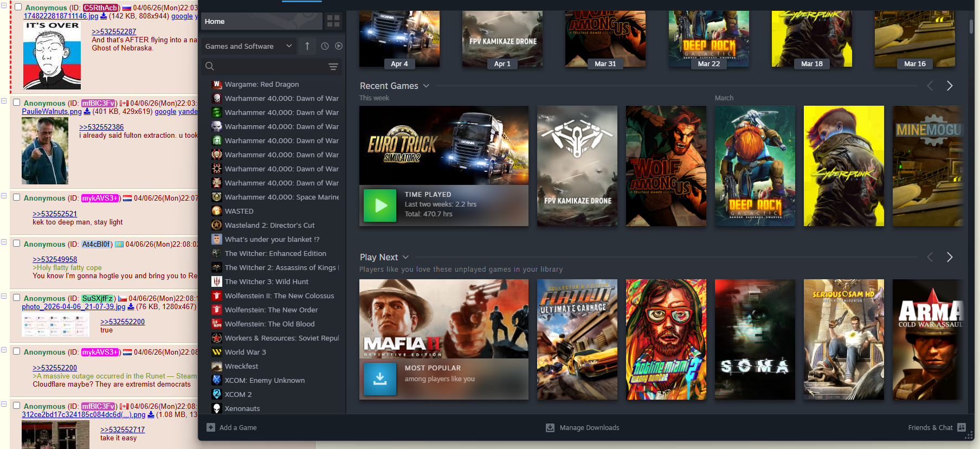
Task: Click the XCOM 2 game icon
Action: tap(217, 394)
